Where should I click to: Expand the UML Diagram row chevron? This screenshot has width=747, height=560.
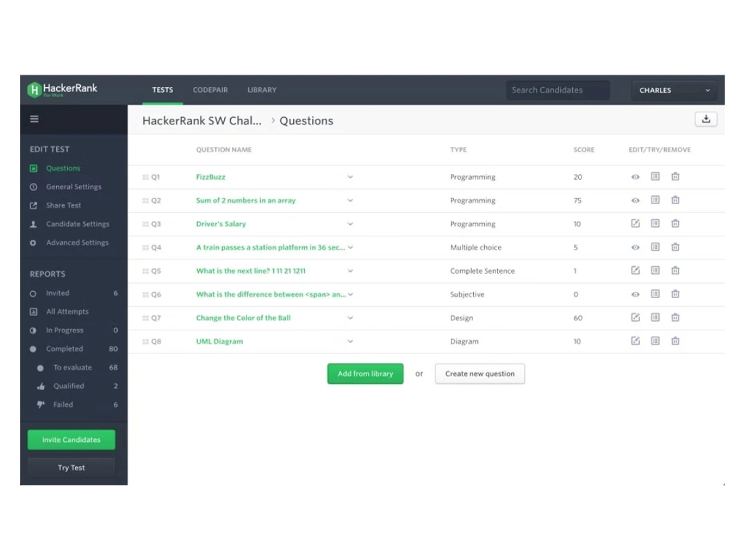point(350,342)
